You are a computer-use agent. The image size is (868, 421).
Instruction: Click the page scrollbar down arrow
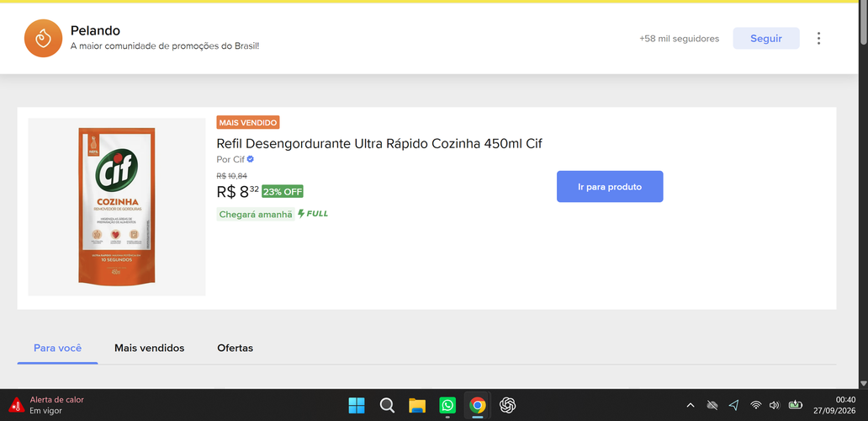[863, 383]
